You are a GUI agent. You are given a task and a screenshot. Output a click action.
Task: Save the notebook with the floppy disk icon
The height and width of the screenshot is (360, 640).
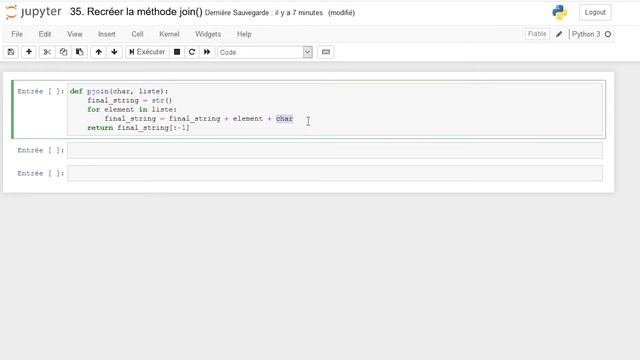click(11, 52)
